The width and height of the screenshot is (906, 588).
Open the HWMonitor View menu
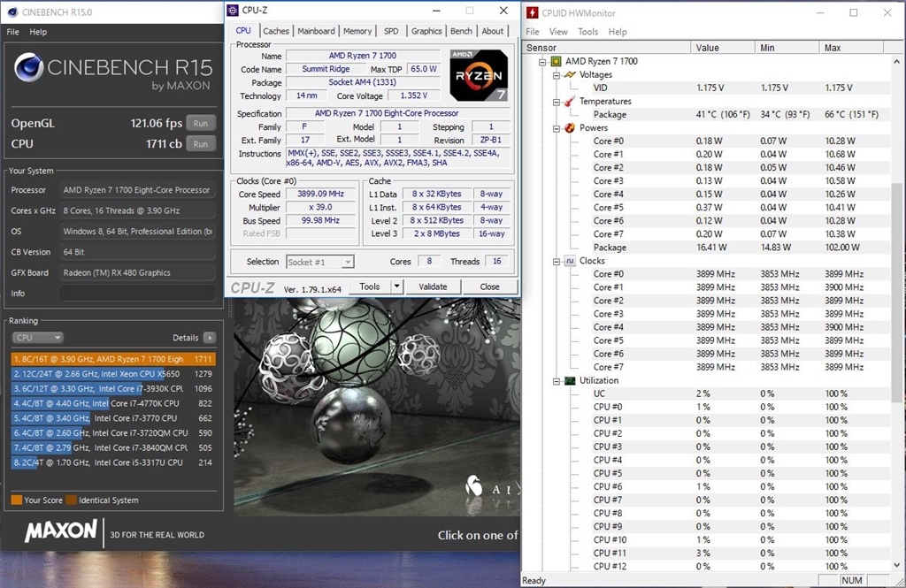tap(558, 32)
